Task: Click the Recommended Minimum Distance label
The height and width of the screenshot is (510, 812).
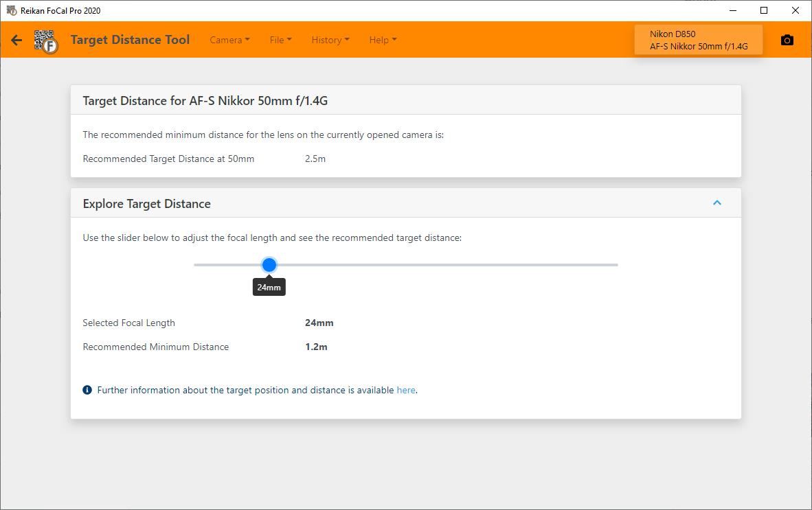Action: (156, 347)
